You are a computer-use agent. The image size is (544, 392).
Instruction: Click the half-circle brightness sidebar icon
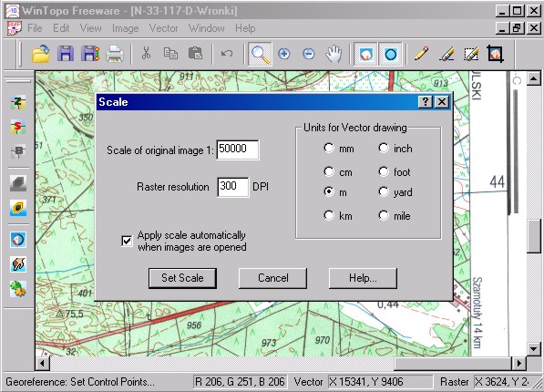[x=18, y=240]
